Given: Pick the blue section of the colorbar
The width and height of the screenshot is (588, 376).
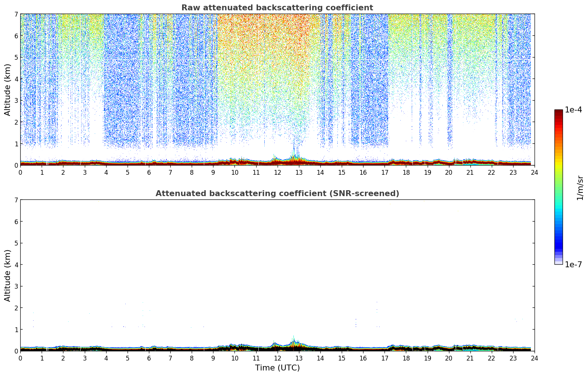Looking at the screenshot, I should [559, 236].
